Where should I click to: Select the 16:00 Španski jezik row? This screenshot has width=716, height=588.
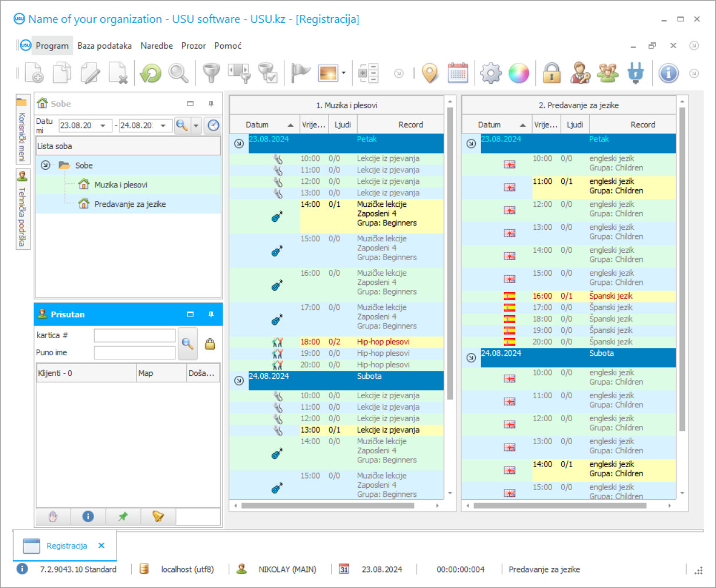coord(569,296)
